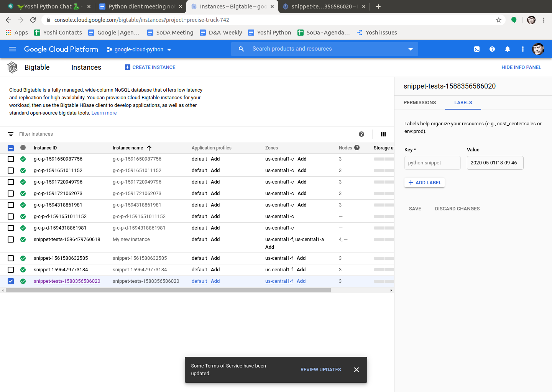Select checkbox for snippet-1561580632585
The width and height of the screenshot is (552, 392).
tap(11, 258)
